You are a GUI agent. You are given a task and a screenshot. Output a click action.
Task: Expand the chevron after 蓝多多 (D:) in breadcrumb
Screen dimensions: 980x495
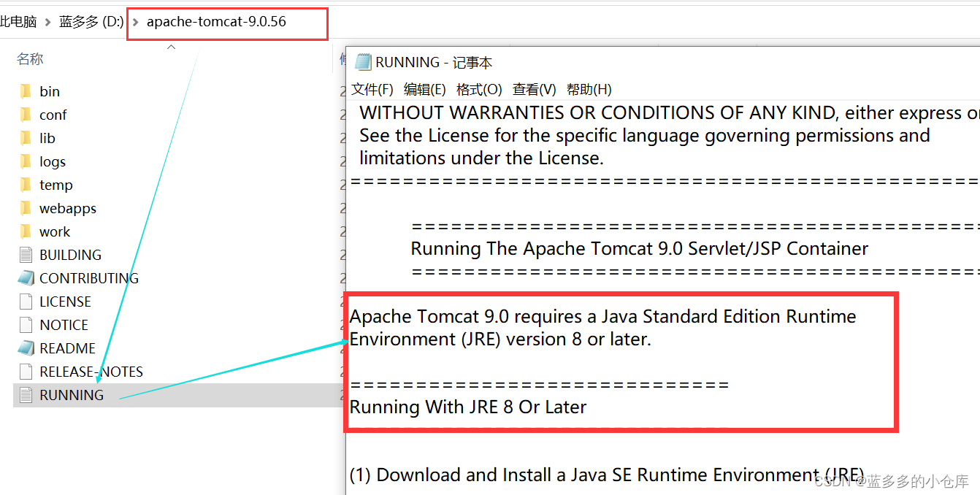click(135, 22)
